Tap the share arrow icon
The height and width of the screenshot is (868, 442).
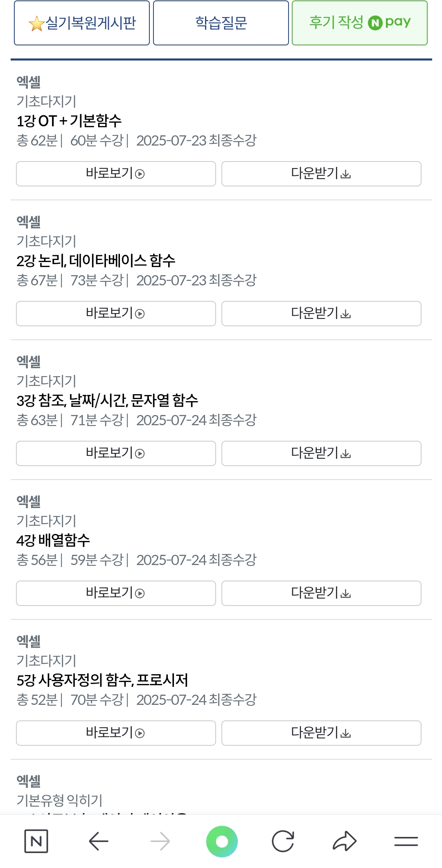345,841
